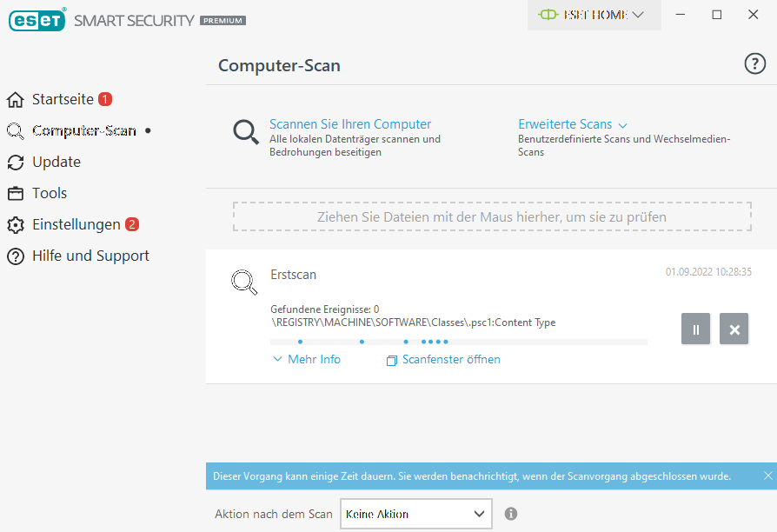Click the red badge next to Einstellungen
Image resolution: width=777 pixels, height=532 pixels.
[132, 224]
